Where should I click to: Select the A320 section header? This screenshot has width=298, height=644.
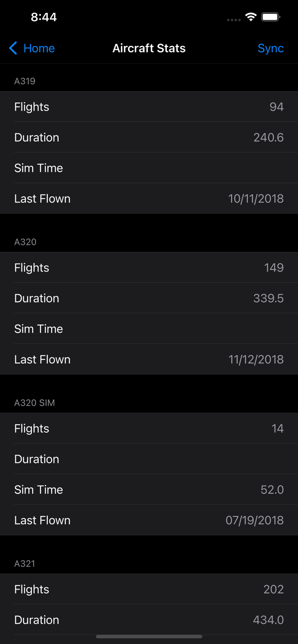pyautogui.click(x=25, y=242)
